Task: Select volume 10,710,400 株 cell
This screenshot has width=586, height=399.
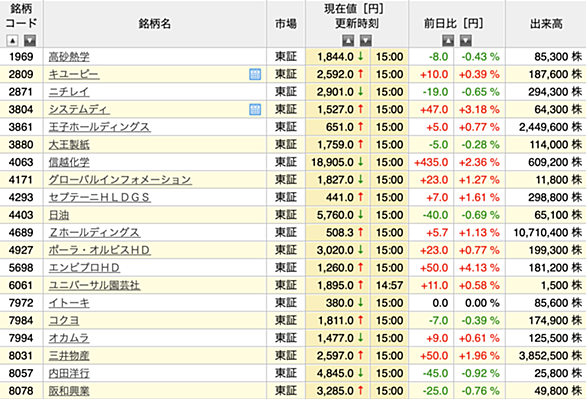Action: click(x=546, y=232)
